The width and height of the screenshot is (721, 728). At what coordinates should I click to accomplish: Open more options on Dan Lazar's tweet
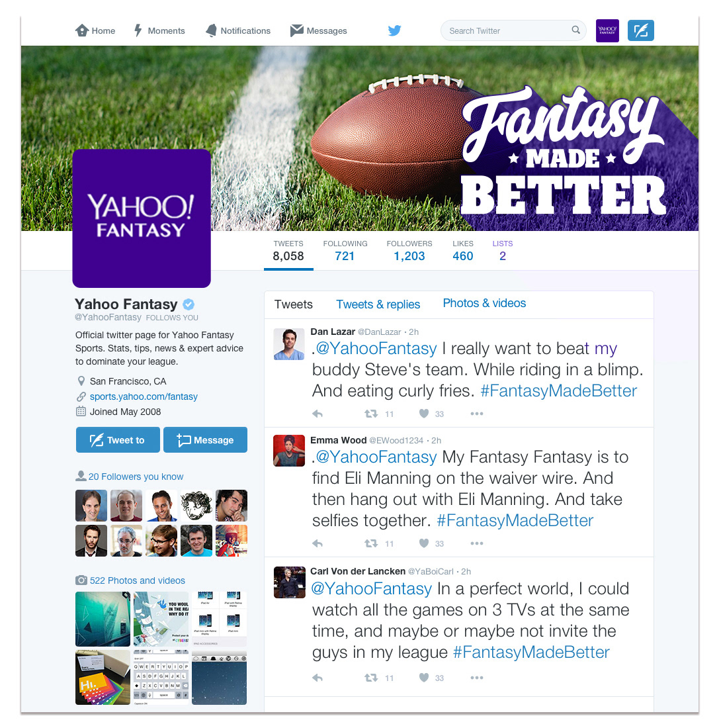477,414
